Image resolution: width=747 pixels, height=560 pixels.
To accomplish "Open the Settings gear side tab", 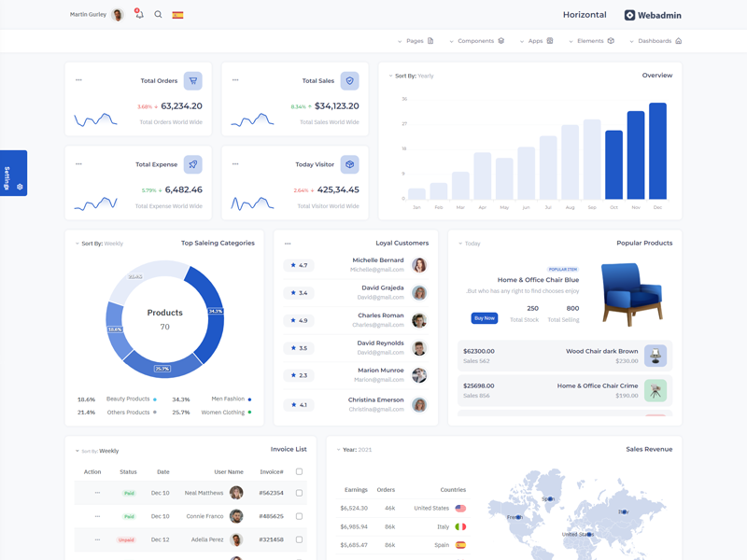I will tap(13, 174).
